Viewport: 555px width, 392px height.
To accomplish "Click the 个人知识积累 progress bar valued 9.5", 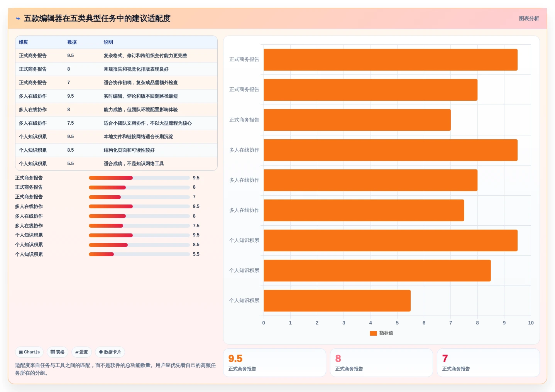I will click(x=139, y=235).
